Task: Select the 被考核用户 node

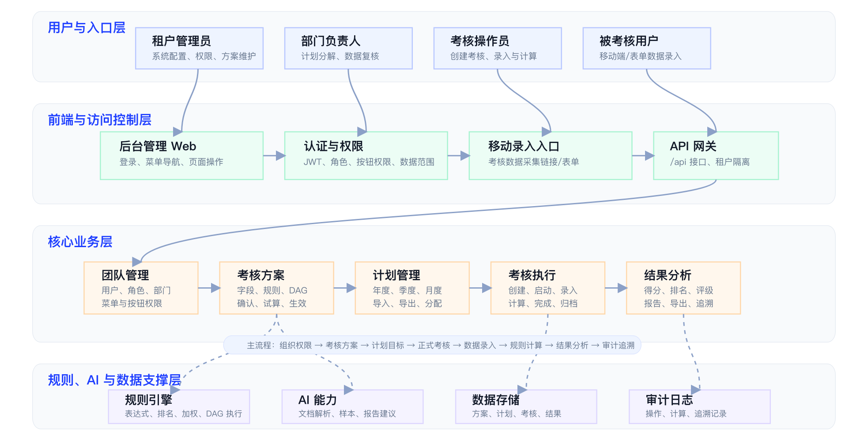Action: (647, 48)
